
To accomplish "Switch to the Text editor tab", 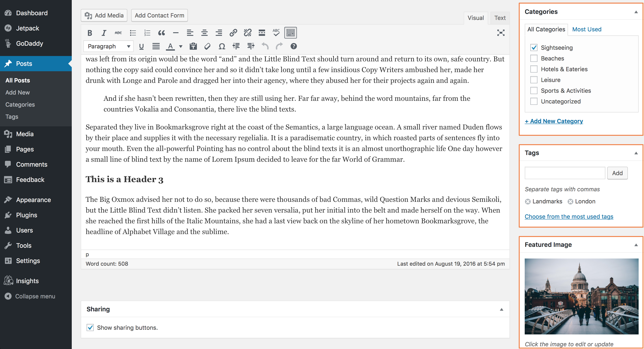I will pos(500,18).
